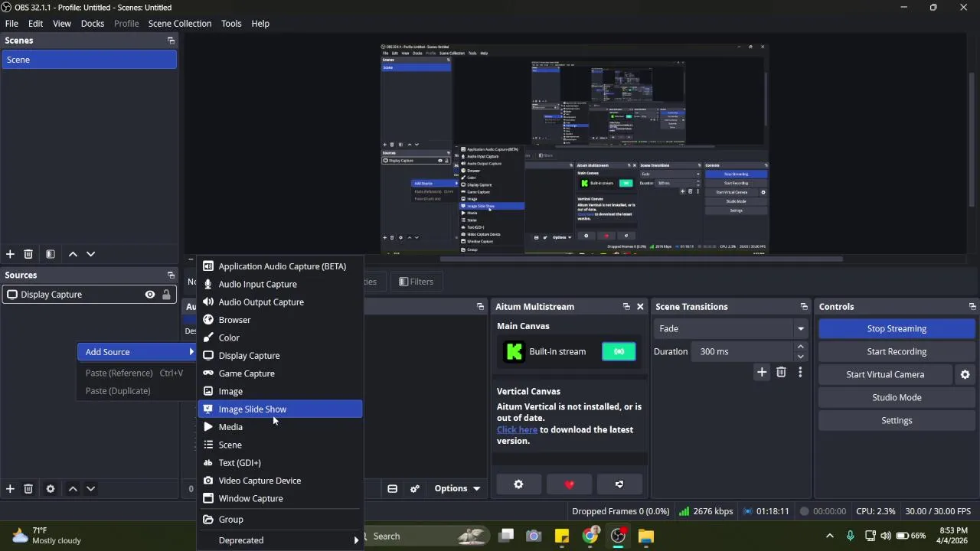Click Stop Streaming button

(897, 329)
